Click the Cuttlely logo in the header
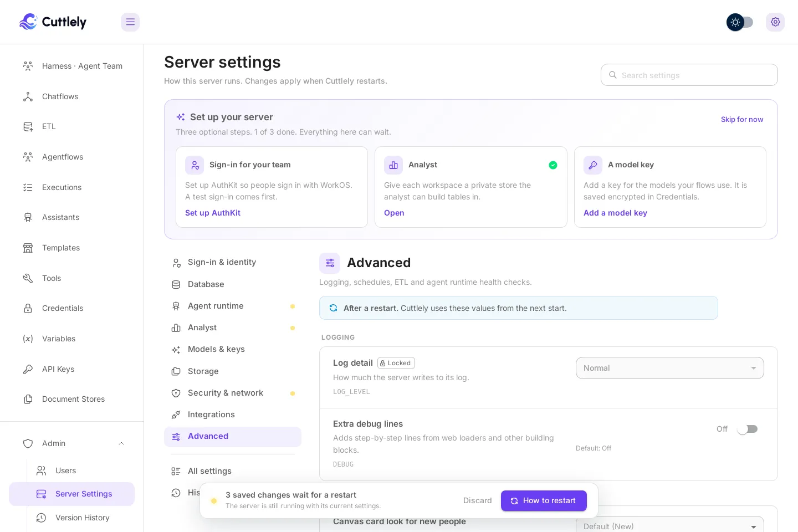Viewport: 798px width, 532px height. (x=53, y=22)
